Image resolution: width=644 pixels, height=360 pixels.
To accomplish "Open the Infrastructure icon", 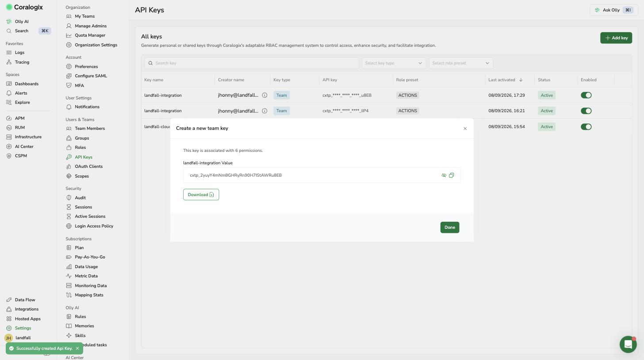I will coord(9,137).
